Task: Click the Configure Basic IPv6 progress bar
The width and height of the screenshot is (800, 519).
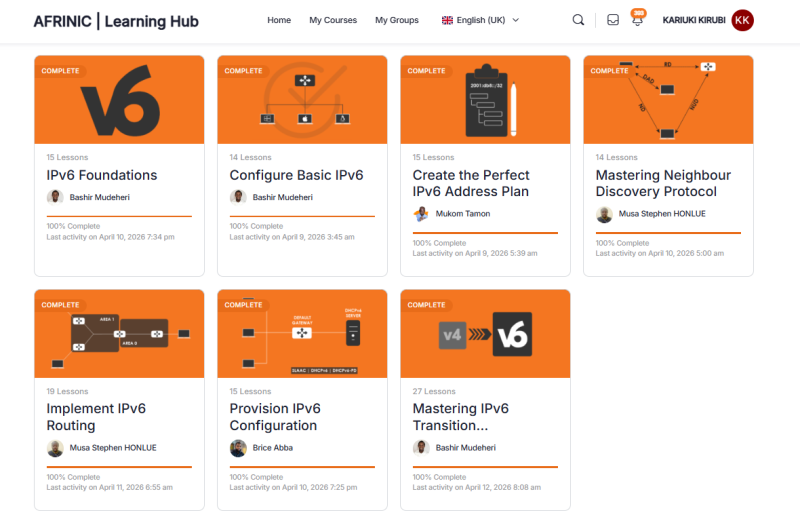Action: click(303, 216)
